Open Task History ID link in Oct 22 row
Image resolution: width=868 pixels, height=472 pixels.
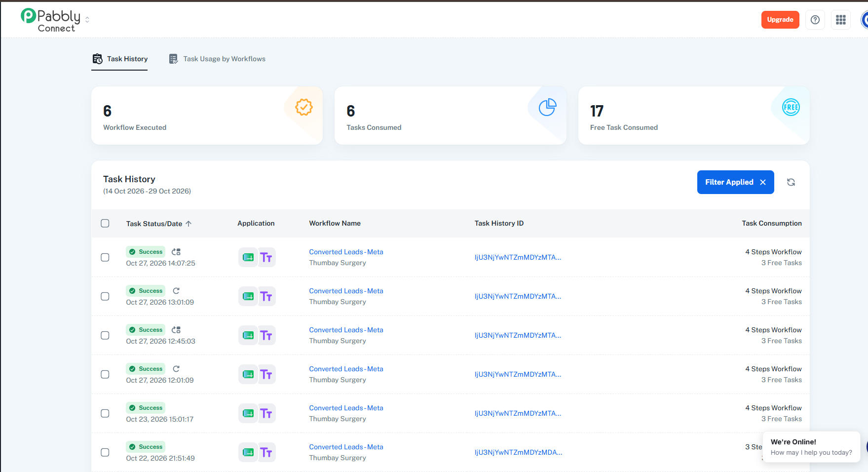coord(518,452)
